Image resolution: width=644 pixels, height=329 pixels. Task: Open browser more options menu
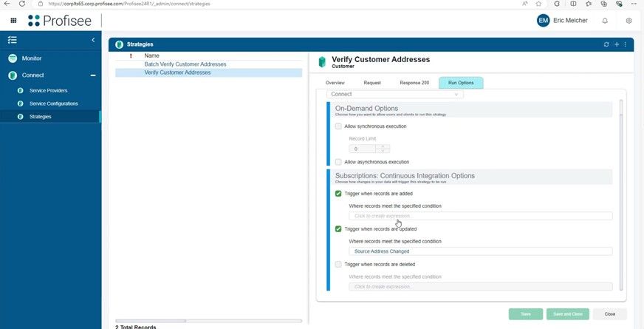click(x=635, y=4)
